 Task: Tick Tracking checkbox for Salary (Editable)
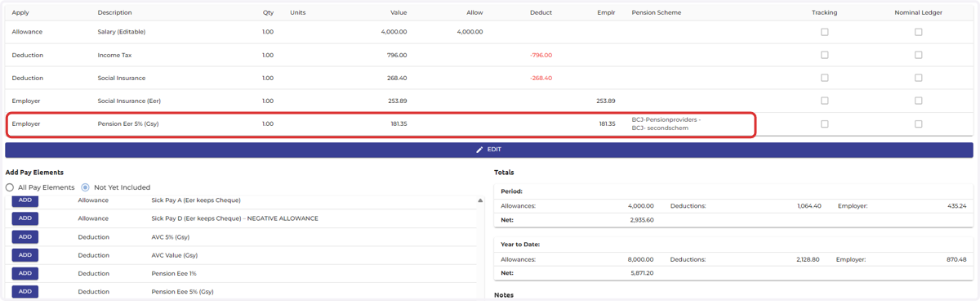pyautogui.click(x=824, y=32)
